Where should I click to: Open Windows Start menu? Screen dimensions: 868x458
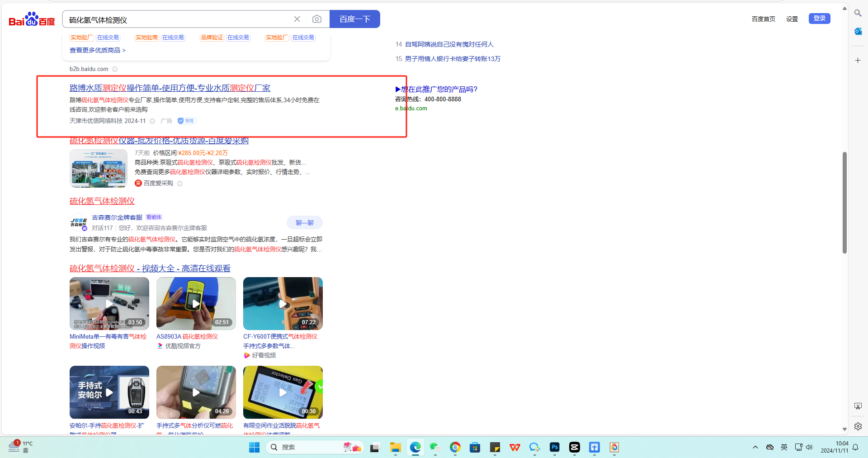coord(254,447)
